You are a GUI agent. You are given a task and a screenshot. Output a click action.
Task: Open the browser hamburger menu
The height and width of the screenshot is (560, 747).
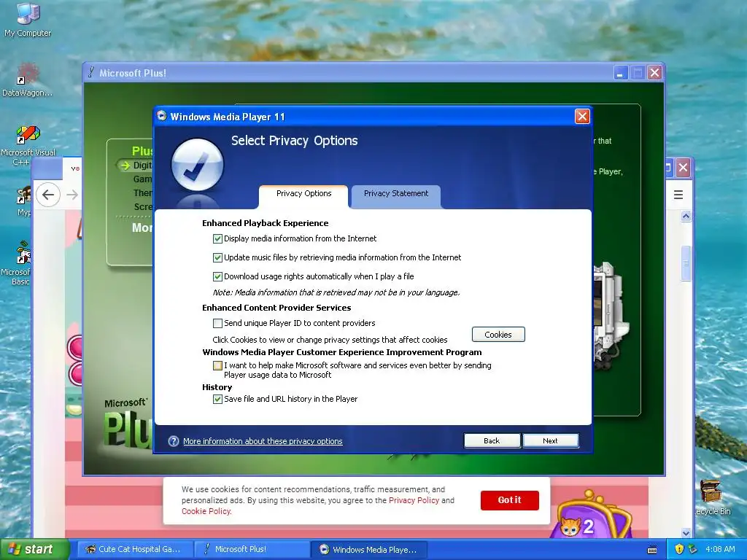[x=678, y=194]
